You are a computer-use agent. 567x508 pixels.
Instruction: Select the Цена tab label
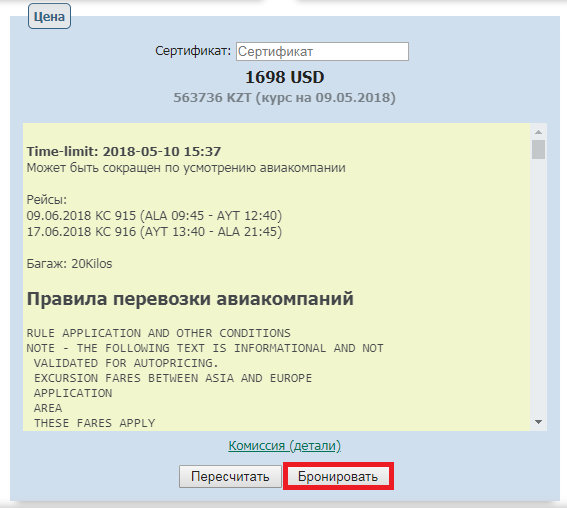pyautogui.click(x=49, y=16)
